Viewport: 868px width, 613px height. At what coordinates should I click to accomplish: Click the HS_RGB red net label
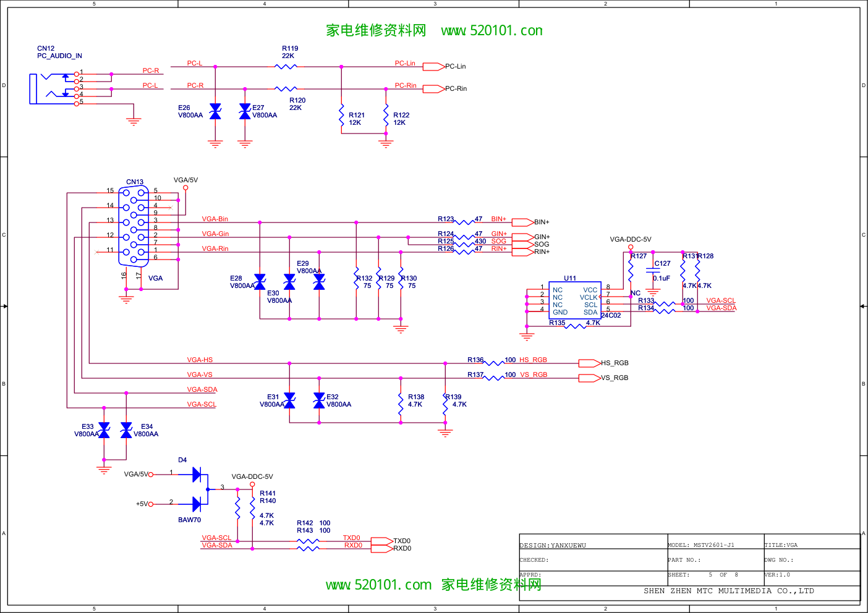(x=533, y=360)
